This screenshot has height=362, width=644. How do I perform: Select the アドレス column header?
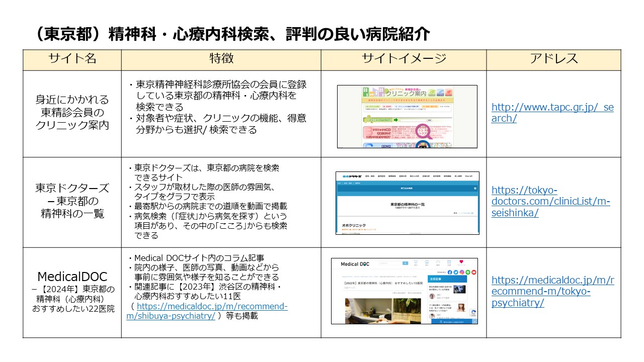click(x=553, y=59)
